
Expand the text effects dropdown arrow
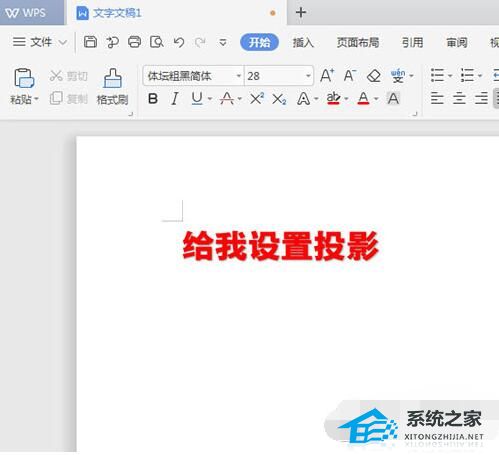click(316, 99)
